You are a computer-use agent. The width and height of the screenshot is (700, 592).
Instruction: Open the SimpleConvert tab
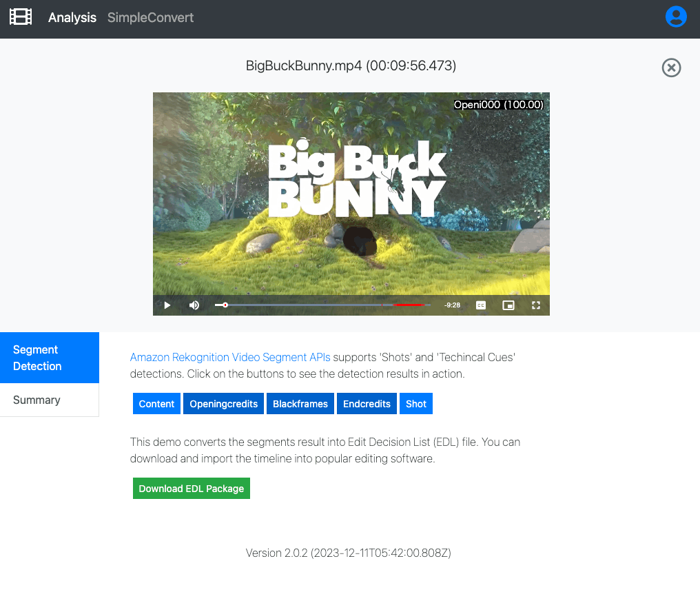pyautogui.click(x=150, y=17)
